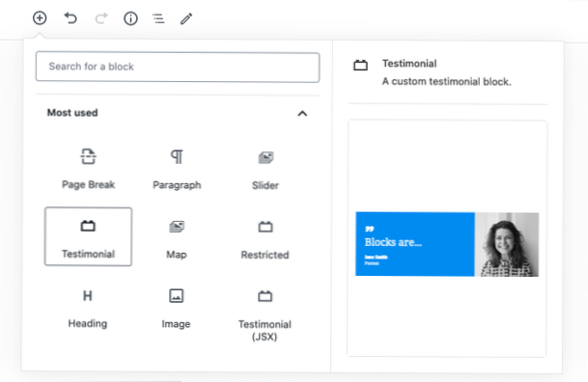
Task: Insert the Image block
Action: 177,308
